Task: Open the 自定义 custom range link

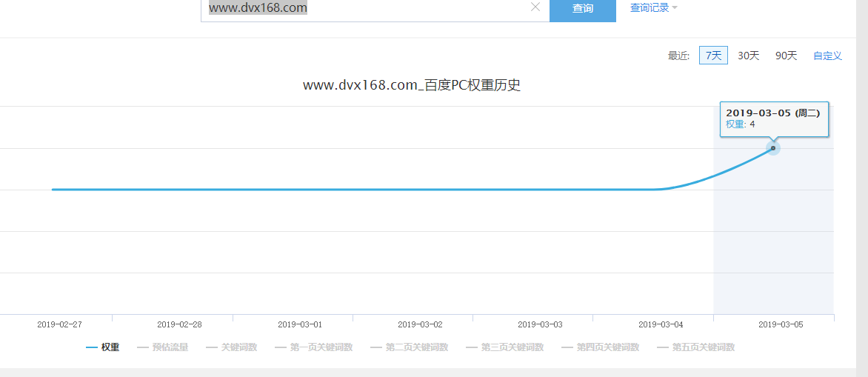Action: (x=827, y=56)
